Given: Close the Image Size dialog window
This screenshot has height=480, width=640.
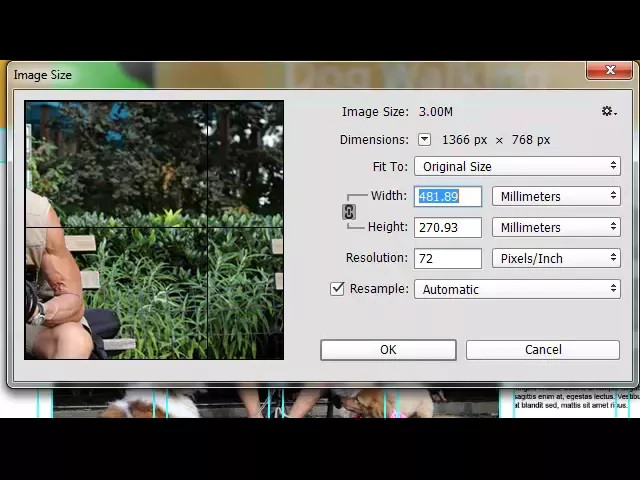Looking at the screenshot, I should pyautogui.click(x=610, y=70).
